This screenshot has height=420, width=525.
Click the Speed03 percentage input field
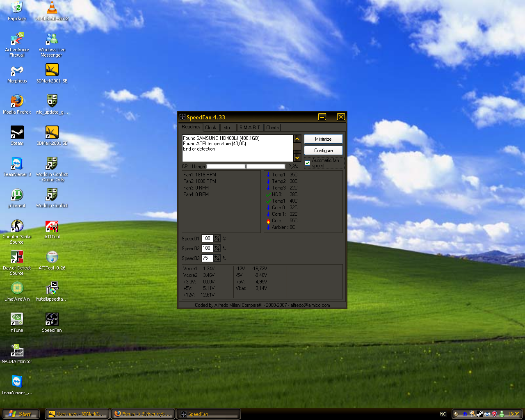coord(207,258)
